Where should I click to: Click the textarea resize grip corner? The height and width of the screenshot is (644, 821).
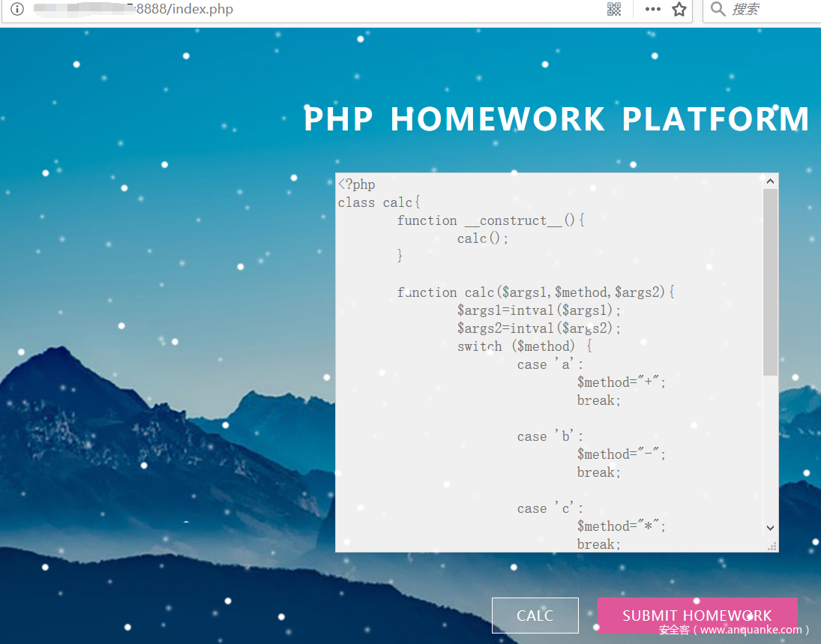pos(772,546)
